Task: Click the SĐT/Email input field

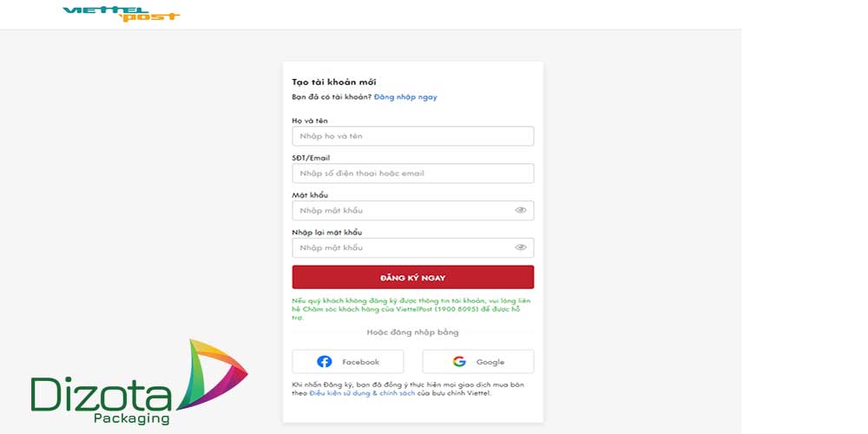Action: pos(412,174)
